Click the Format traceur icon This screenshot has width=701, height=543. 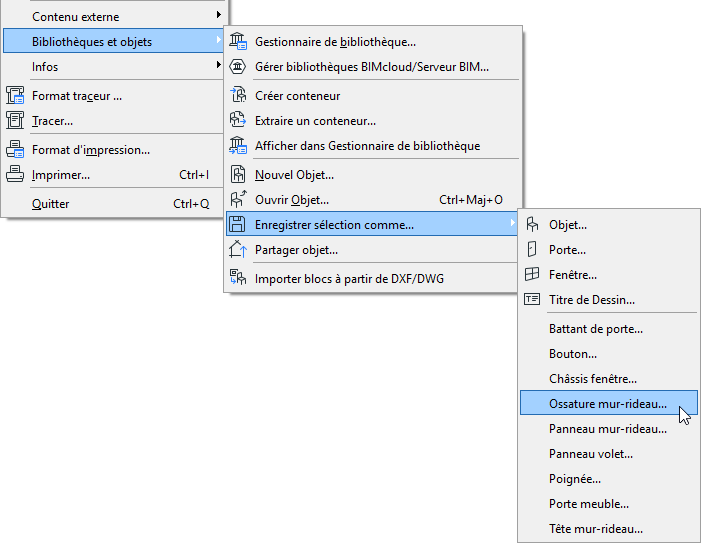[15, 96]
